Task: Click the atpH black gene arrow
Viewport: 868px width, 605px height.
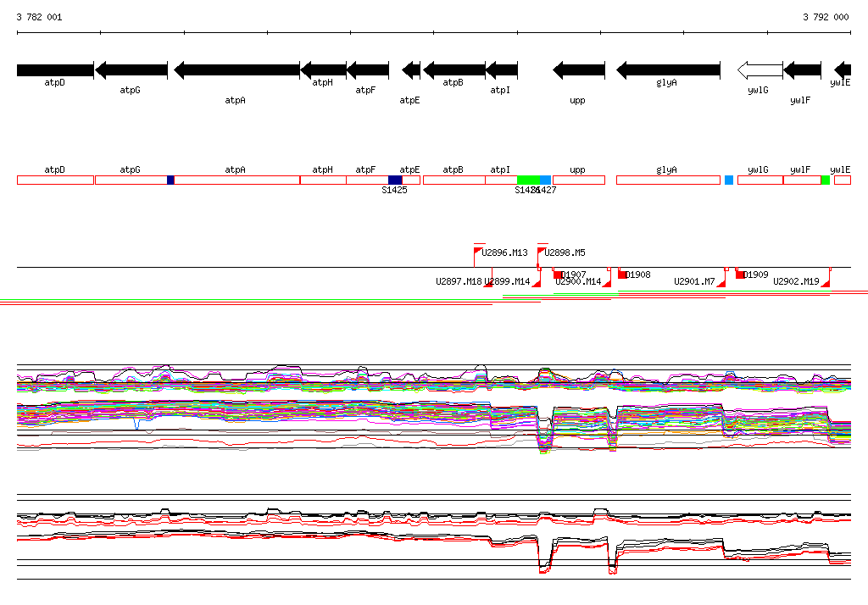Action: (323, 70)
